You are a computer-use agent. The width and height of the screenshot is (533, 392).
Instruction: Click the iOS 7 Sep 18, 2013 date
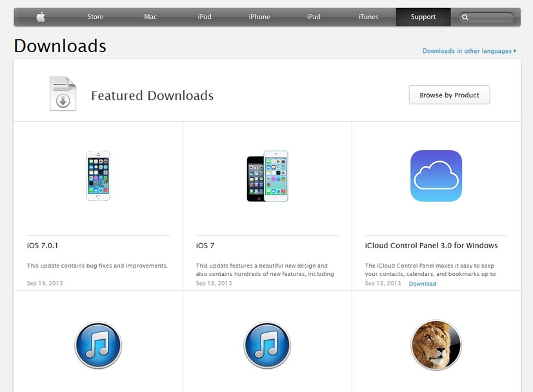tap(214, 283)
